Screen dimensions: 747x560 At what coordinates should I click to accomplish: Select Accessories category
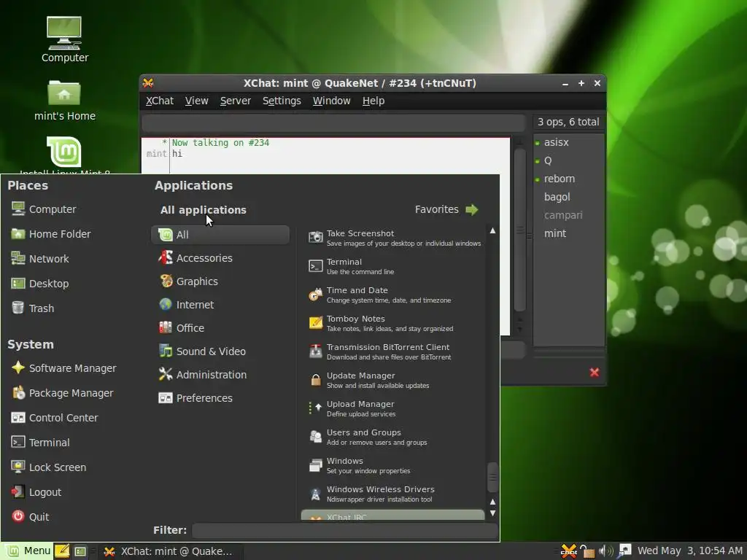220,258
